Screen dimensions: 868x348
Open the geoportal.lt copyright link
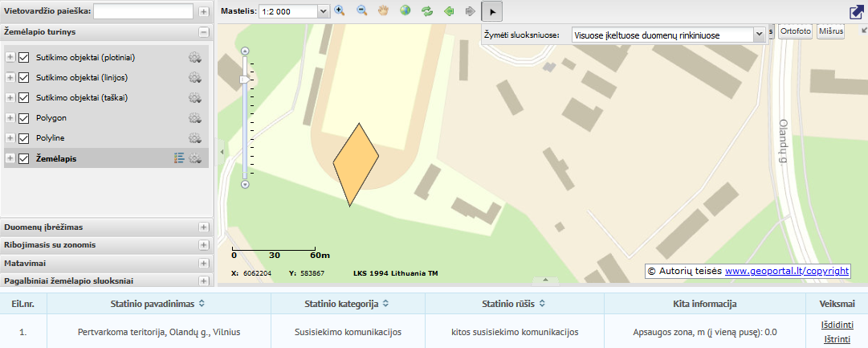[787, 272]
